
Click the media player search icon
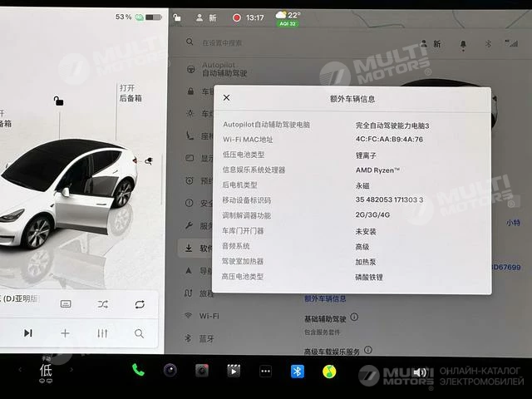click(139, 334)
